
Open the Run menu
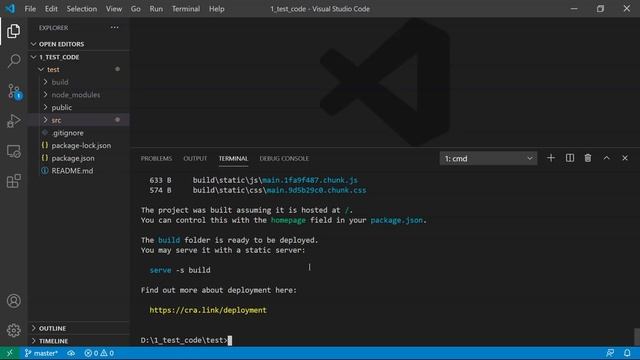click(x=156, y=9)
